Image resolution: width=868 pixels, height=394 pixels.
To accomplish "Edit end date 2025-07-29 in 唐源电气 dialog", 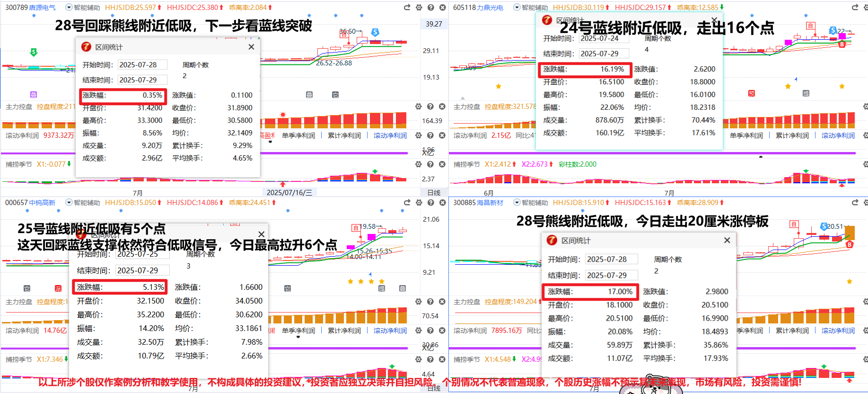I will [x=143, y=80].
